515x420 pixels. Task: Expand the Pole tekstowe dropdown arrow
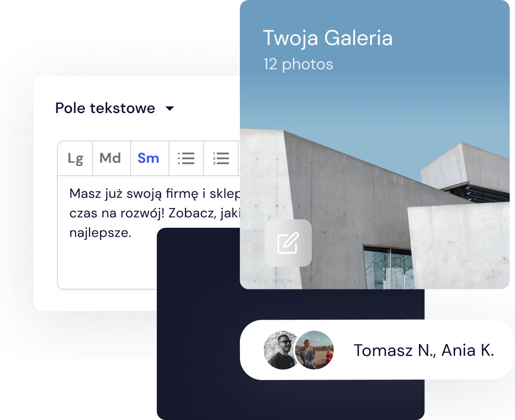point(170,108)
